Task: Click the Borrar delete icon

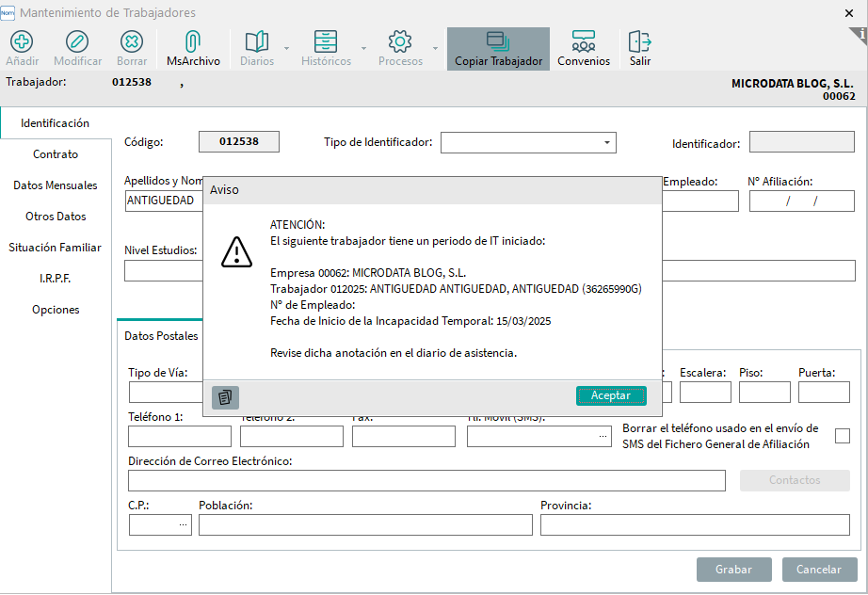Action: click(132, 41)
